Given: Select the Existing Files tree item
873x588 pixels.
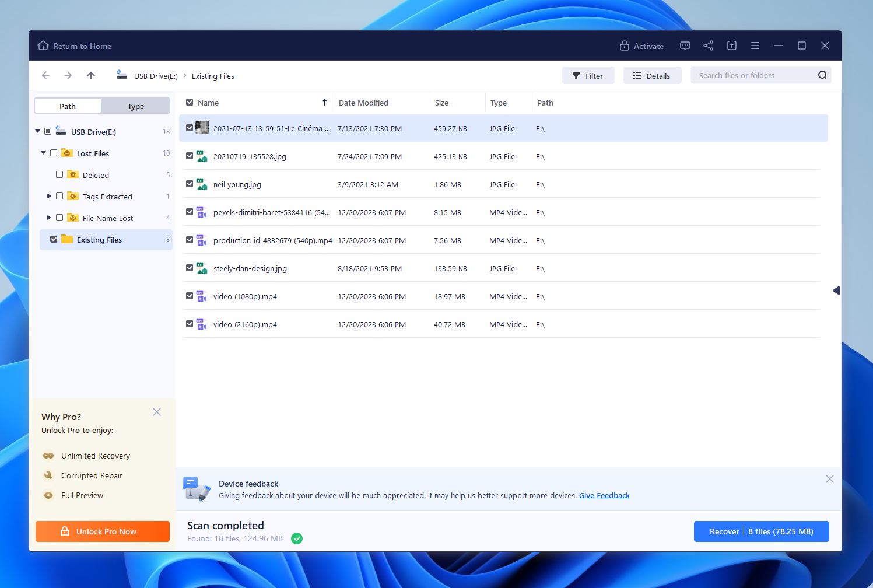Looking at the screenshot, I should [x=106, y=240].
